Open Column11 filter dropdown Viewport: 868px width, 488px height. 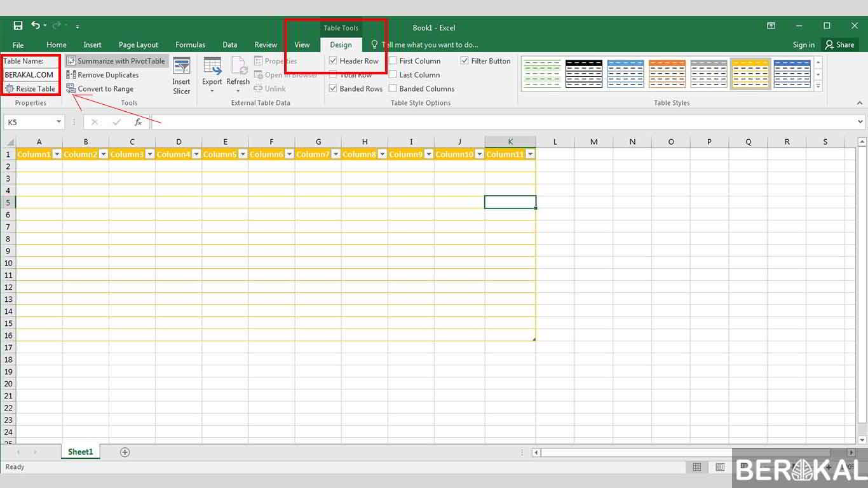[x=530, y=154]
